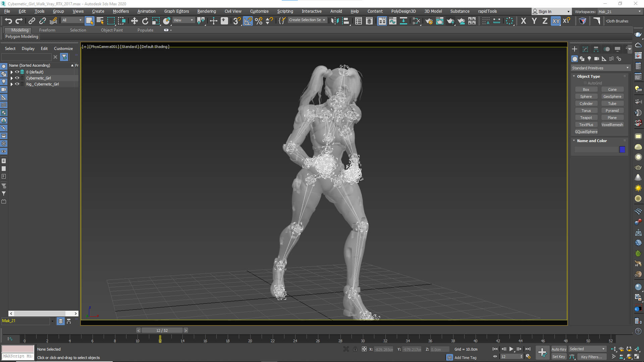Open Select by Name list icon
644x362 pixels.
tap(100, 21)
